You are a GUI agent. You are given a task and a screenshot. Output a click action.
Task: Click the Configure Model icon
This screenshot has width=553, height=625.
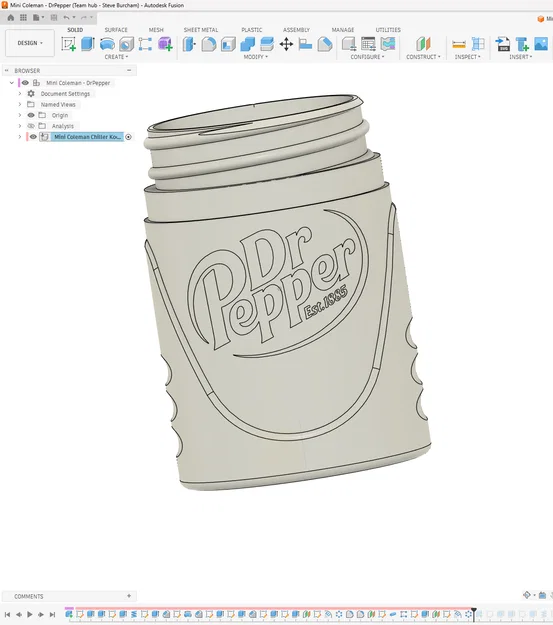pos(349,44)
